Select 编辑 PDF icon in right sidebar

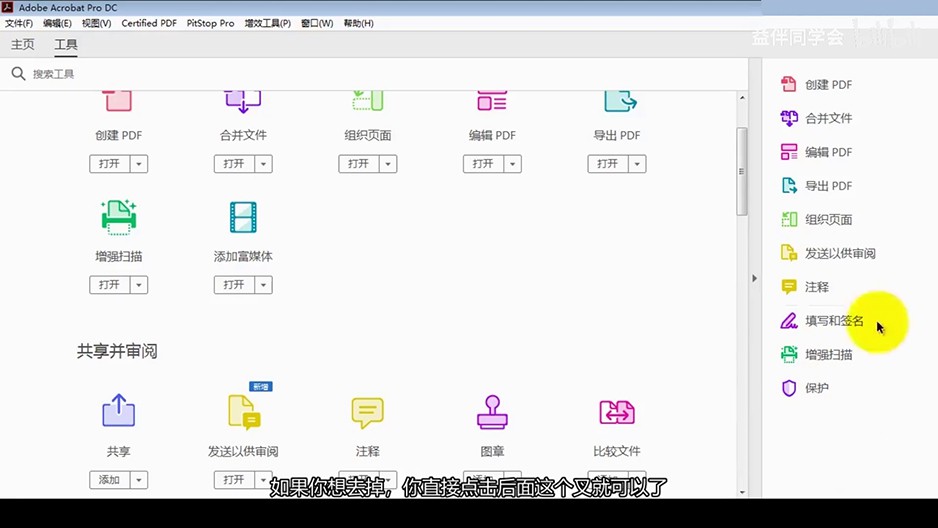[x=789, y=152]
